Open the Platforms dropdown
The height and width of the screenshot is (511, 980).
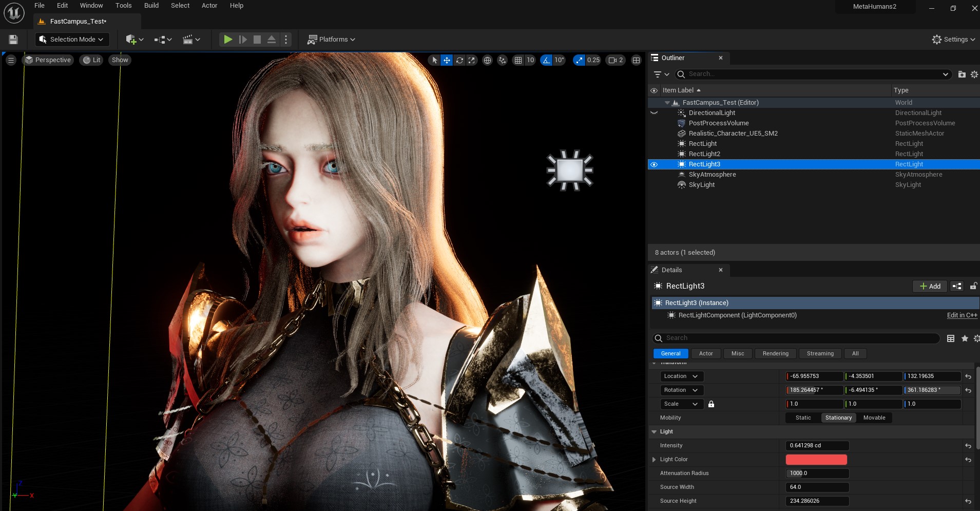pos(331,40)
